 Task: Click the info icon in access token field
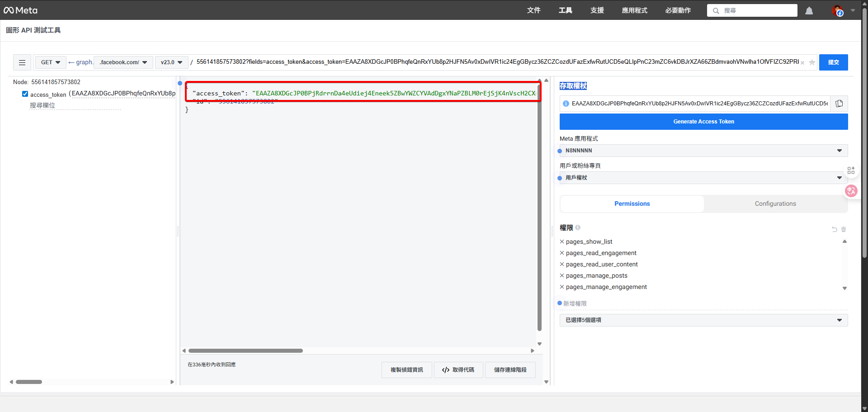[x=566, y=104]
